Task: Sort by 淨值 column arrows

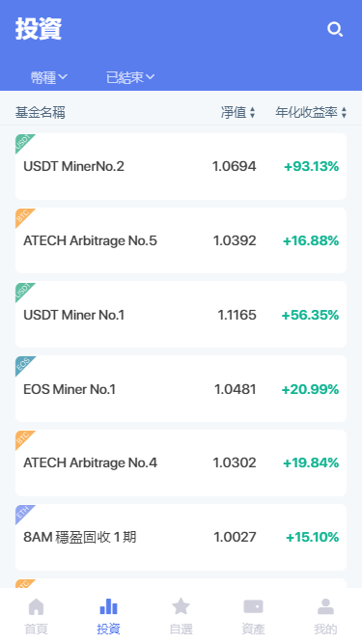Action: [x=252, y=113]
